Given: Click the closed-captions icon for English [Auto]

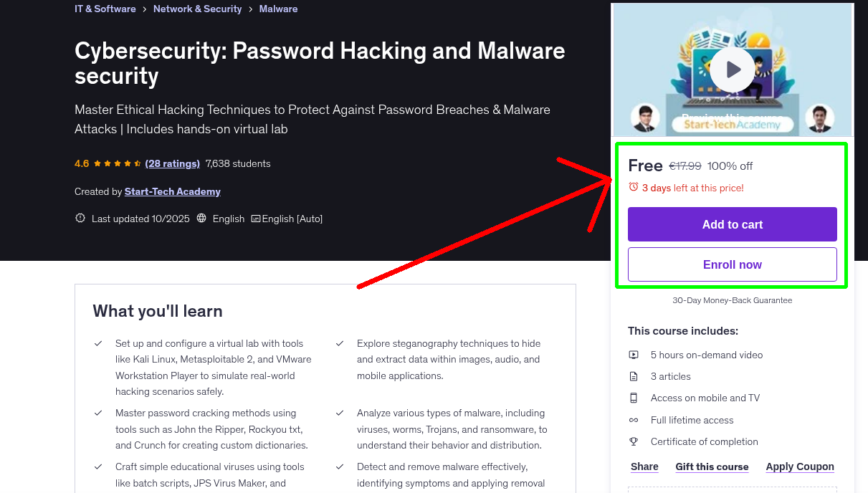Looking at the screenshot, I should (255, 219).
